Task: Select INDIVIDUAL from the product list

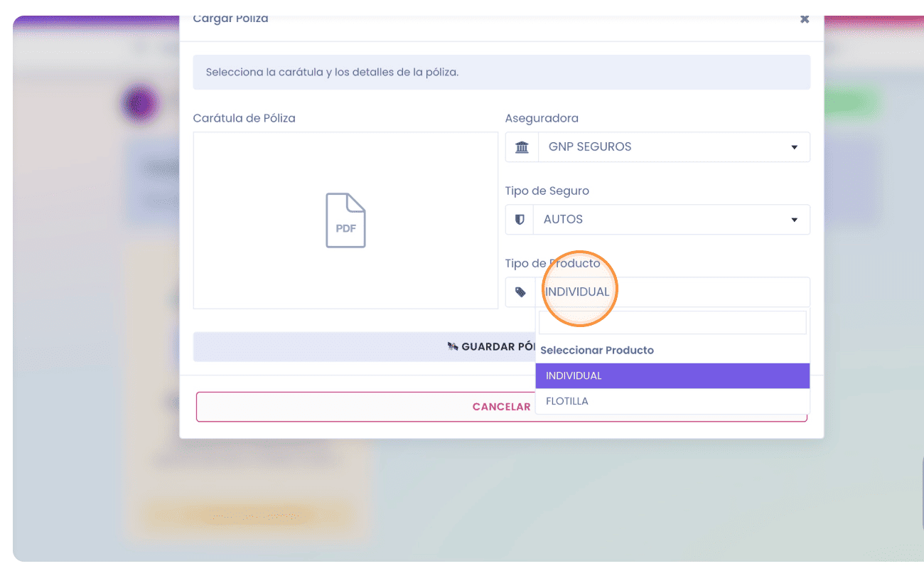Action: click(x=672, y=375)
